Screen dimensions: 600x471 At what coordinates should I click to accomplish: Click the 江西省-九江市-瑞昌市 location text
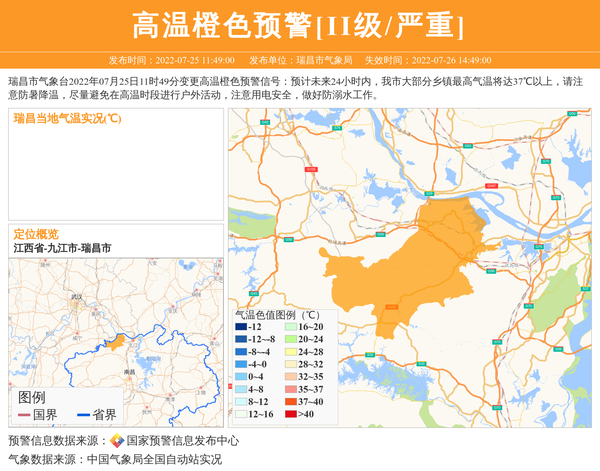62,247
